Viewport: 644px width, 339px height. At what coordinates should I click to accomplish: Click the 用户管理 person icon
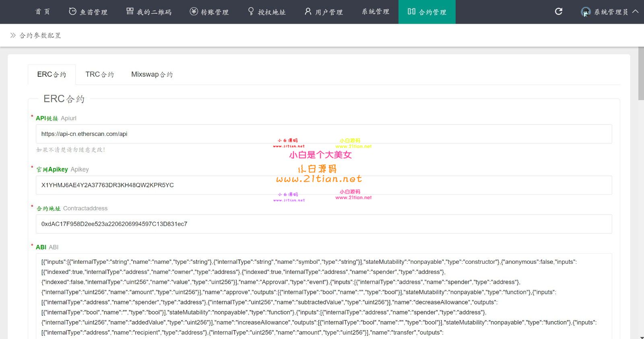point(308,12)
